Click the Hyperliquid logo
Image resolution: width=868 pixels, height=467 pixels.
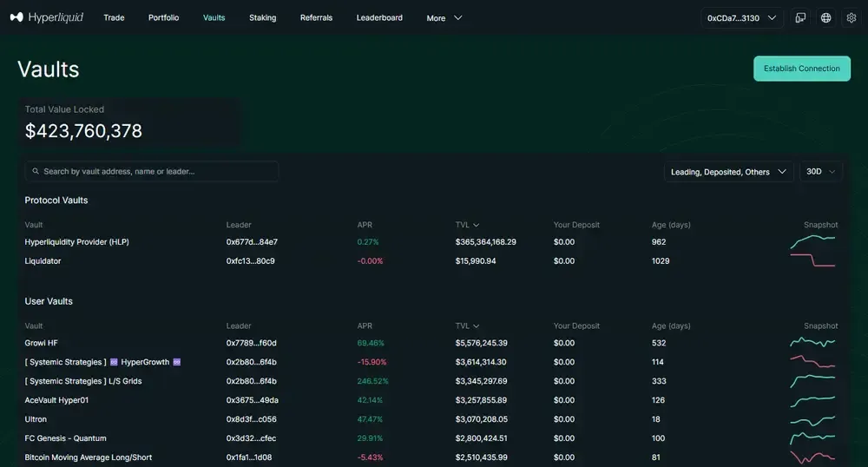(x=47, y=17)
